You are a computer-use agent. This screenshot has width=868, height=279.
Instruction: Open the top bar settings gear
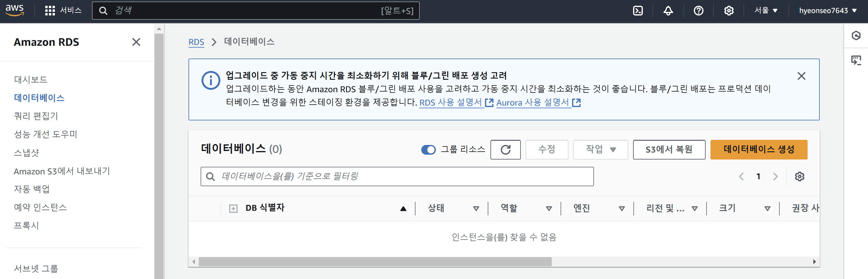729,11
